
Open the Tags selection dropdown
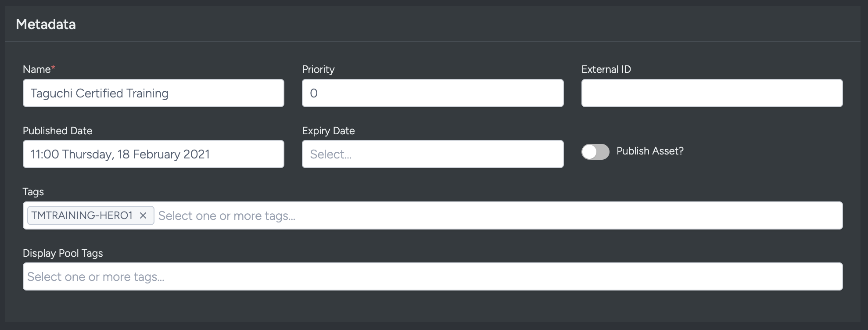coord(307,215)
